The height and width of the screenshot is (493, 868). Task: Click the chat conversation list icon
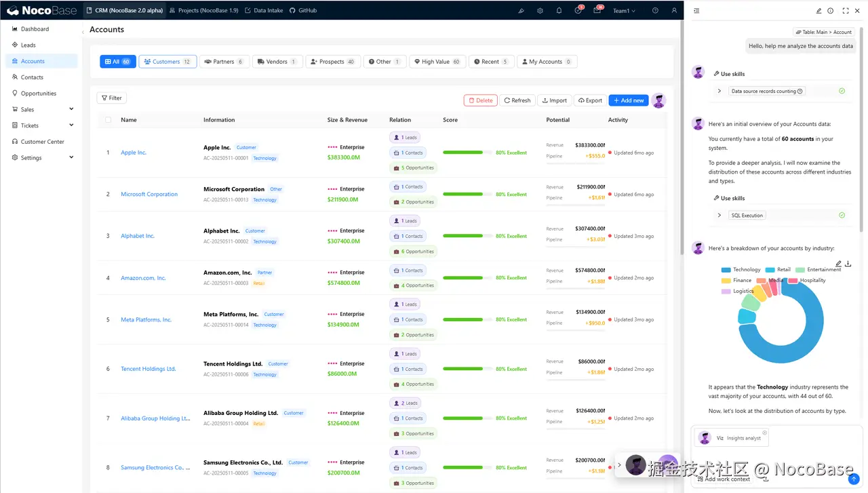point(696,11)
